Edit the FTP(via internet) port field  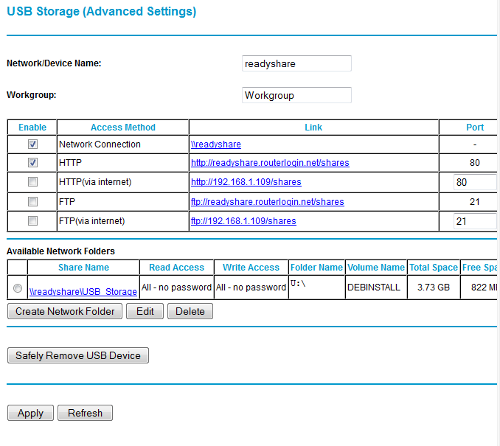click(475, 221)
